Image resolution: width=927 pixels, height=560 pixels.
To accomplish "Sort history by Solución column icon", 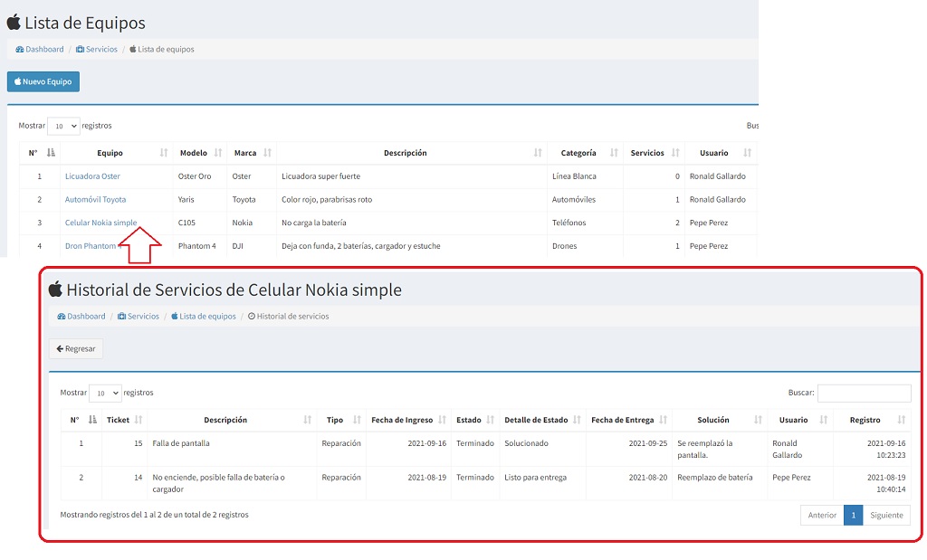I will [760, 420].
